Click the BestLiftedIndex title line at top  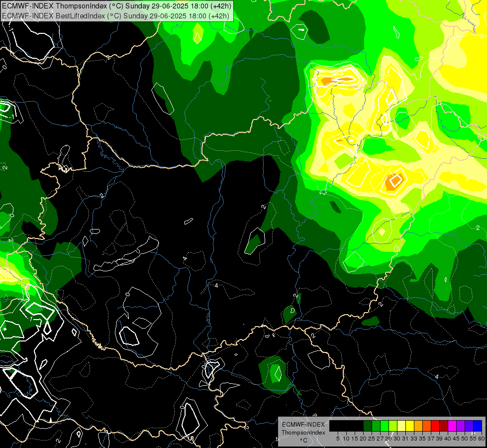click(115, 16)
